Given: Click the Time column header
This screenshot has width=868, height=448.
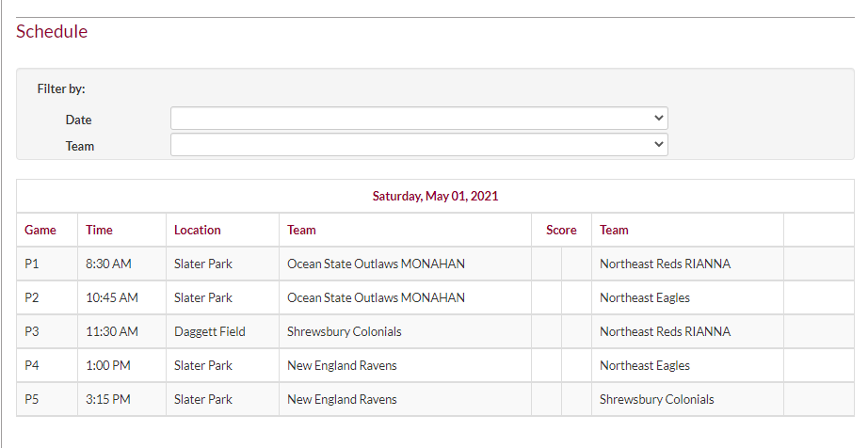Looking at the screenshot, I should (99, 230).
